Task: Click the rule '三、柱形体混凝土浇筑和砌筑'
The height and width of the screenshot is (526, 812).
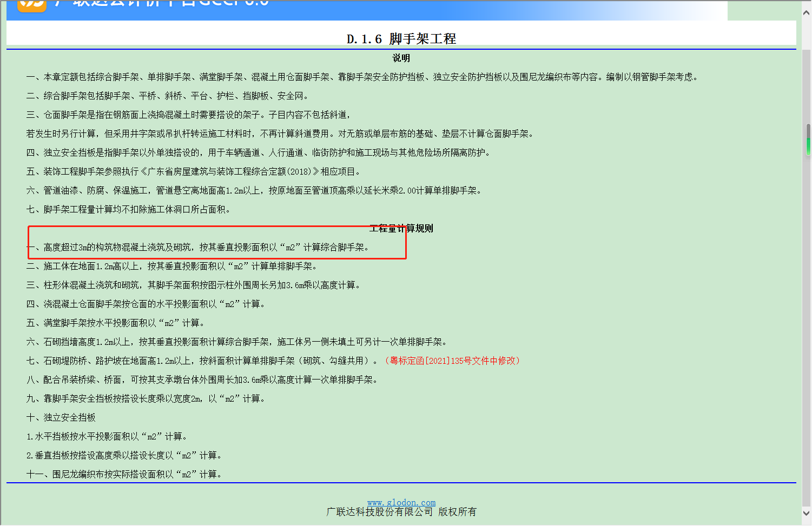Action: point(195,285)
